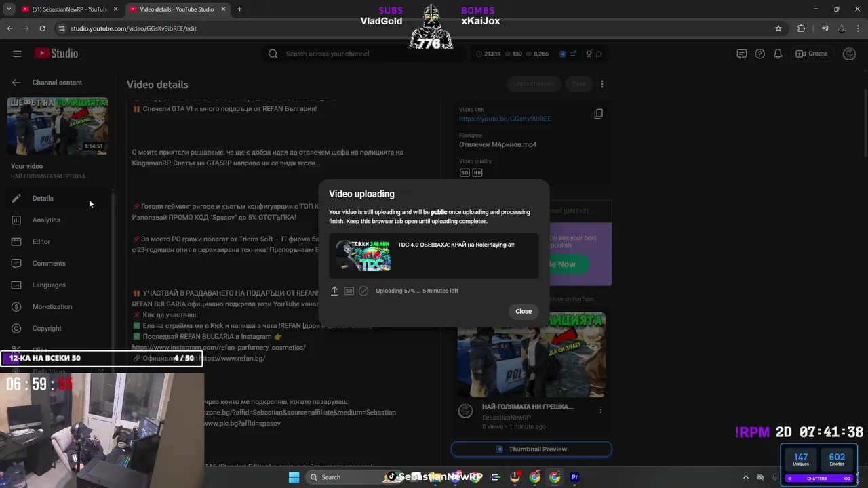Open the YouTube Studio hamburger menu
Screen dimensions: 868x488
pos(17,54)
